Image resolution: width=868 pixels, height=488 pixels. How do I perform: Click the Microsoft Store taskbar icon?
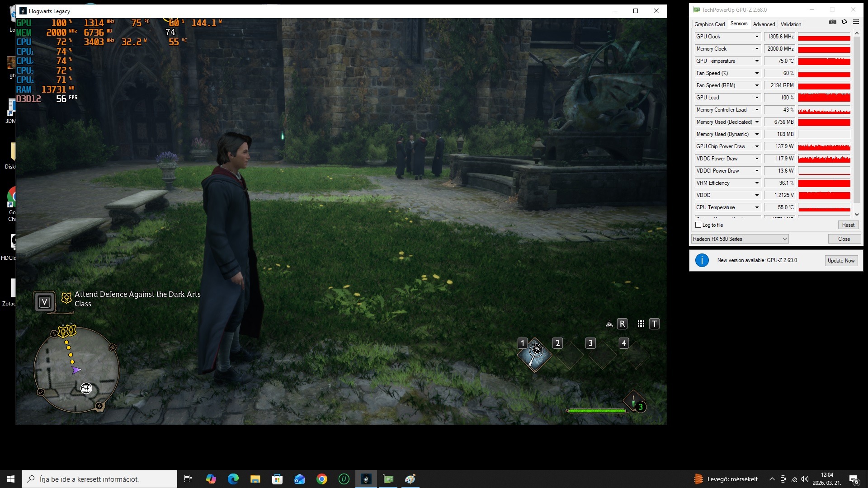pyautogui.click(x=277, y=479)
